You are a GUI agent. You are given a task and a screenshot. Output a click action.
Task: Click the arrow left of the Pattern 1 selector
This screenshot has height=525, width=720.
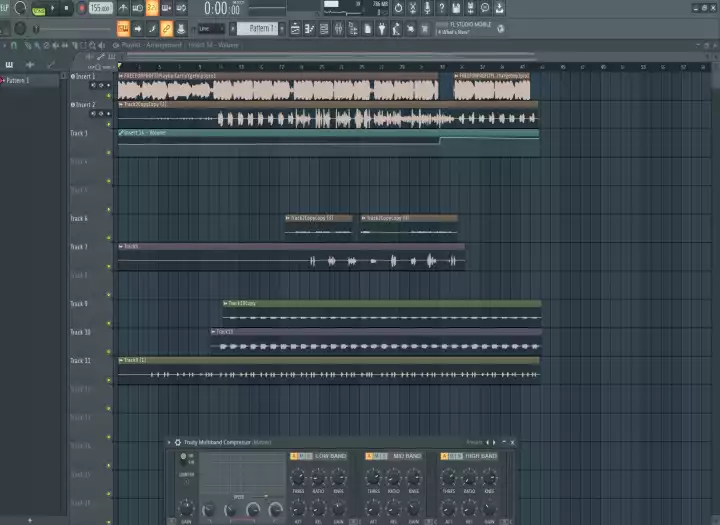tap(233, 28)
